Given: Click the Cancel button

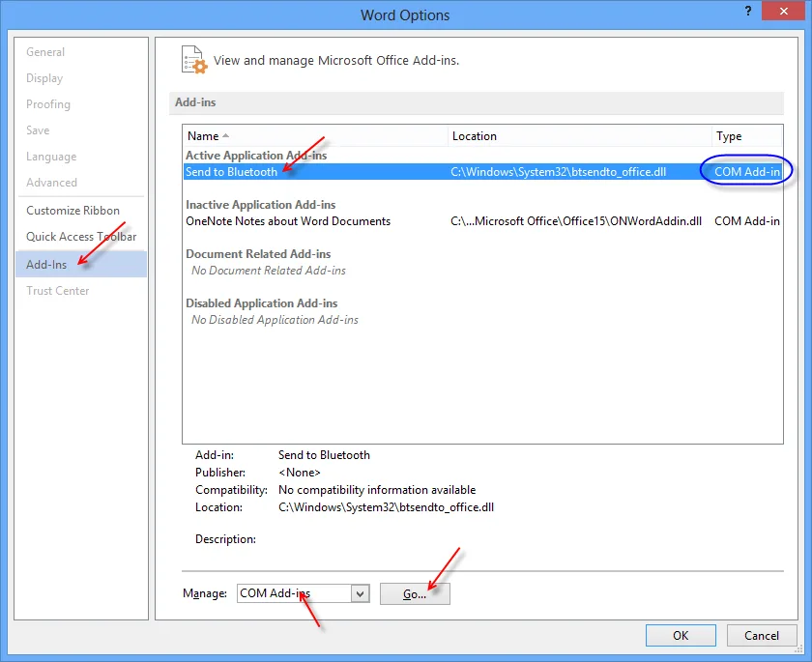Looking at the screenshot, I should tap(762, 636).
